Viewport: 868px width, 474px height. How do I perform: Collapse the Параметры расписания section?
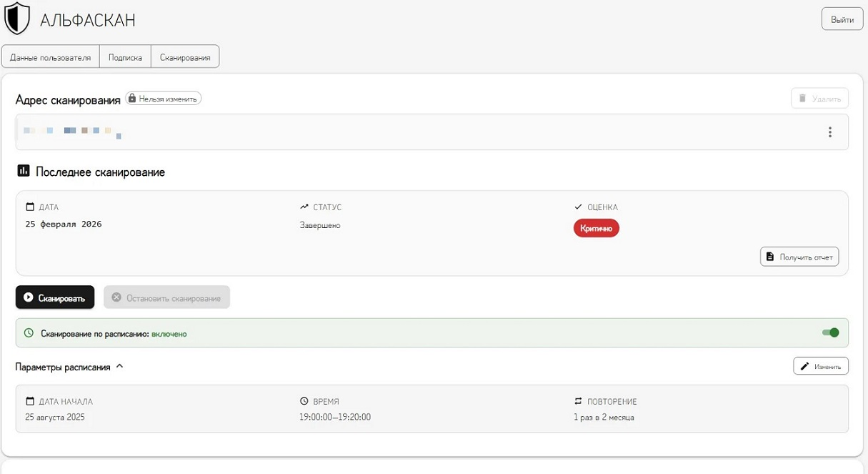pos(119,366)
